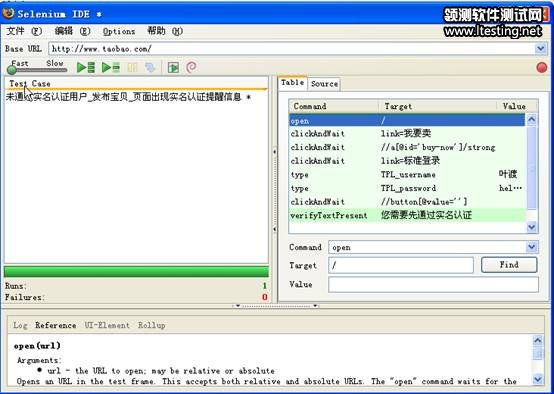554x394 pixels.
Task: Select the open command row
Action: click(x=407, y=121)
